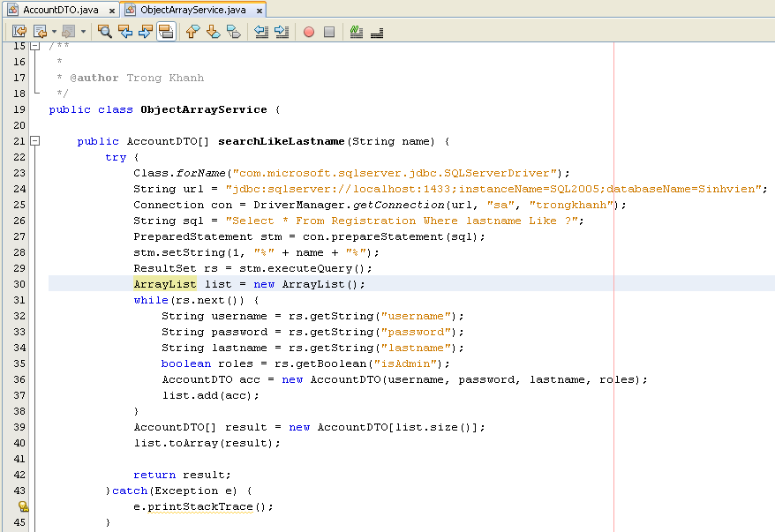
Task: Select the ObjectArrayService.java tab
Action: [192, 10]
